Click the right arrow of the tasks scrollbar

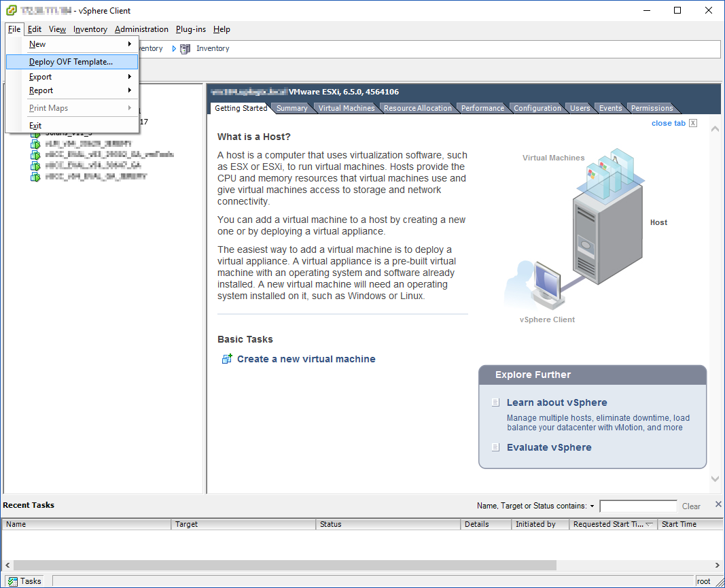(717, 566)
